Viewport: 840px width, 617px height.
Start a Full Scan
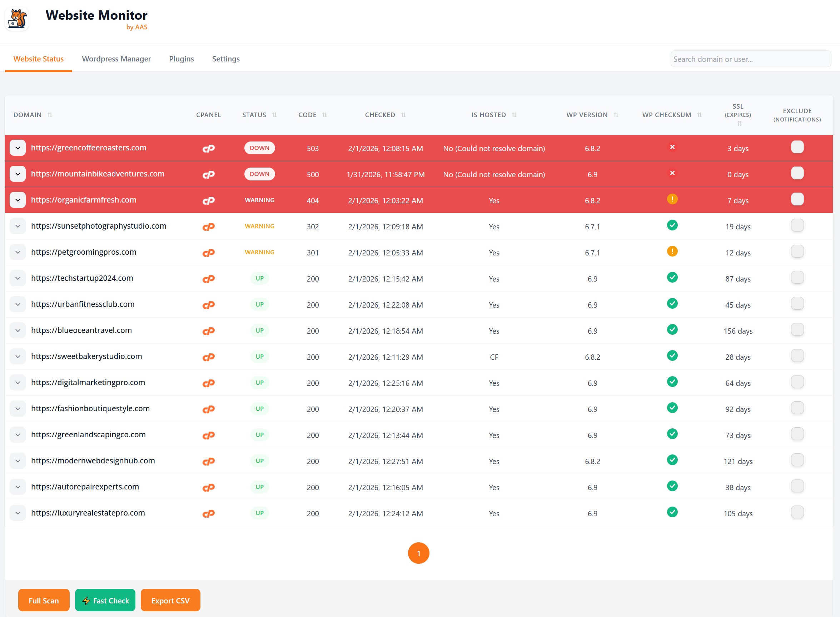pyautogui.click(x=44, y=601)
